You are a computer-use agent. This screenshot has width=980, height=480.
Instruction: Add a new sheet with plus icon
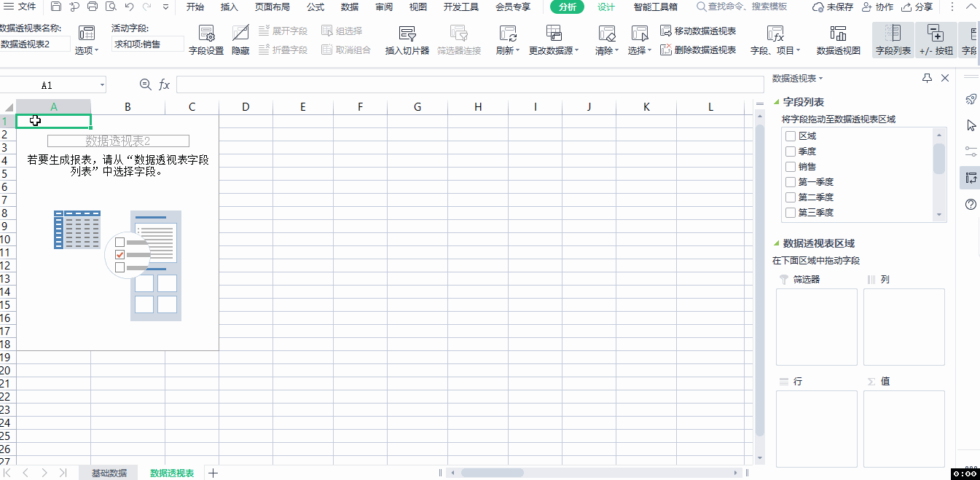(213, 473)
